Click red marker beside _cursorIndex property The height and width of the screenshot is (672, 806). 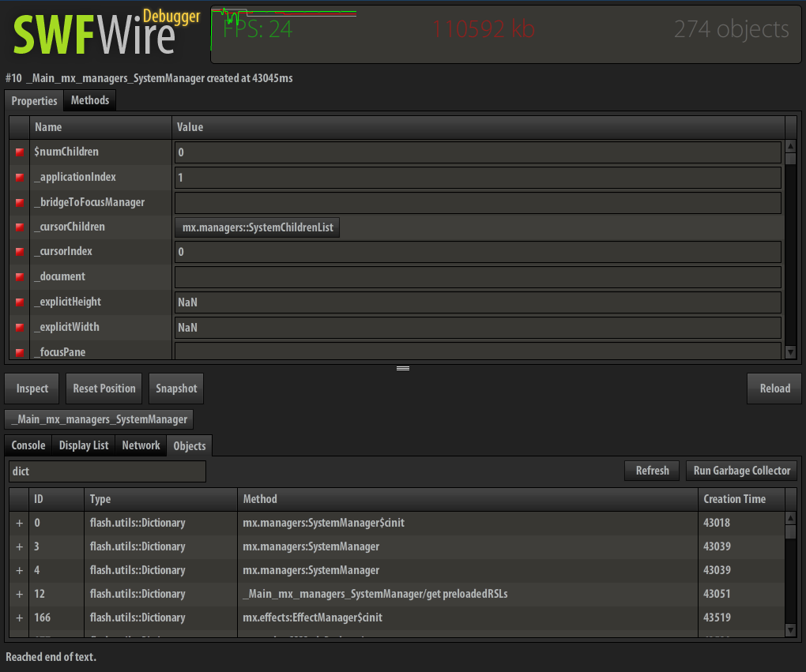(x=20, y=252)
